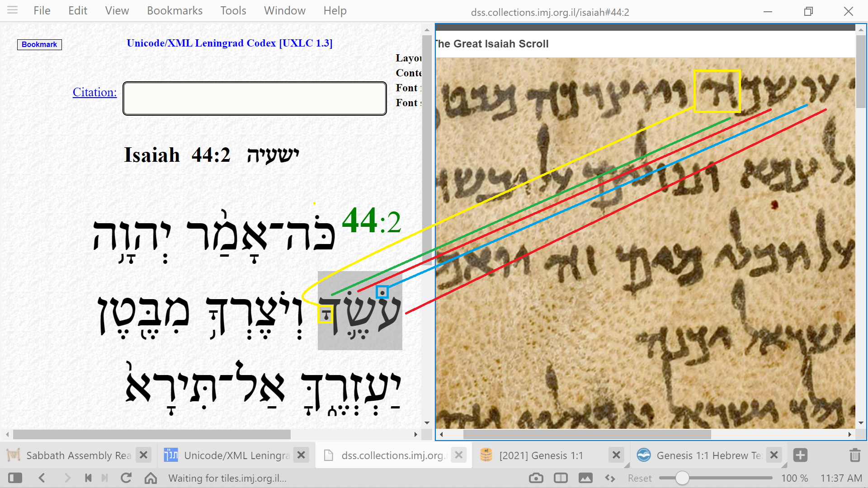Open the Tools menu
This screenshot has height=488, width=868.
point(233,10)
